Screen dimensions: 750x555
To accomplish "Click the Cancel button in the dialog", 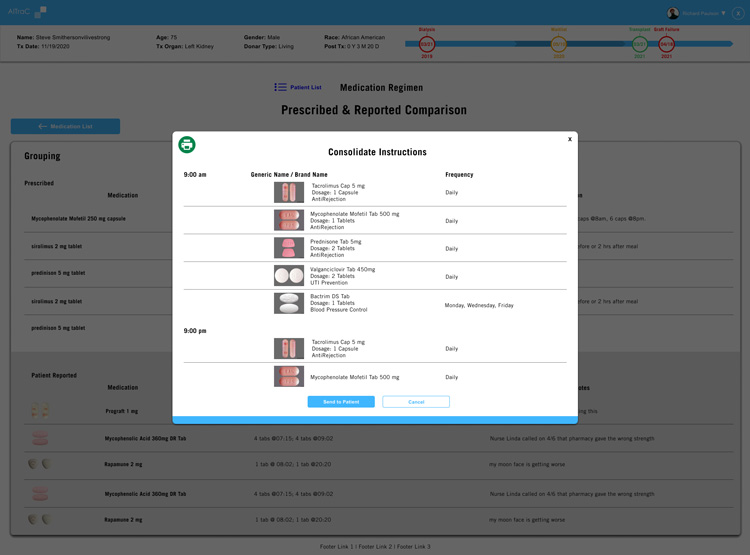I will click(416, 402).
